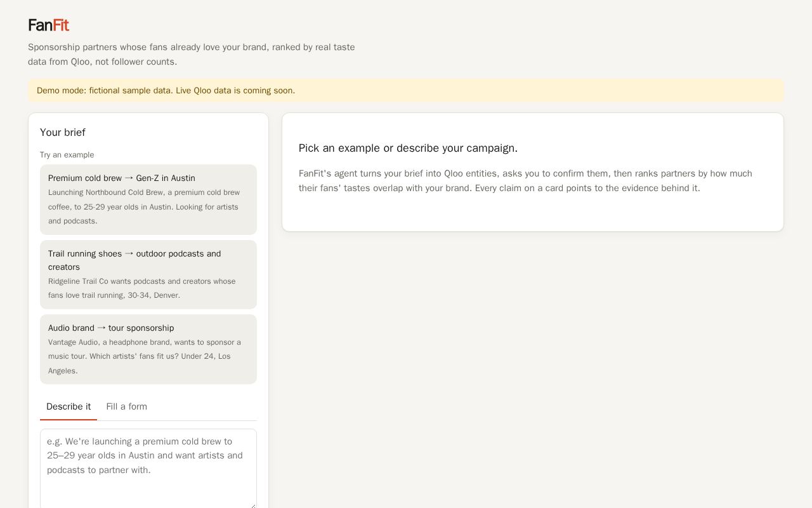Click the Sponsorship partners tagline text

coord(192,55)
